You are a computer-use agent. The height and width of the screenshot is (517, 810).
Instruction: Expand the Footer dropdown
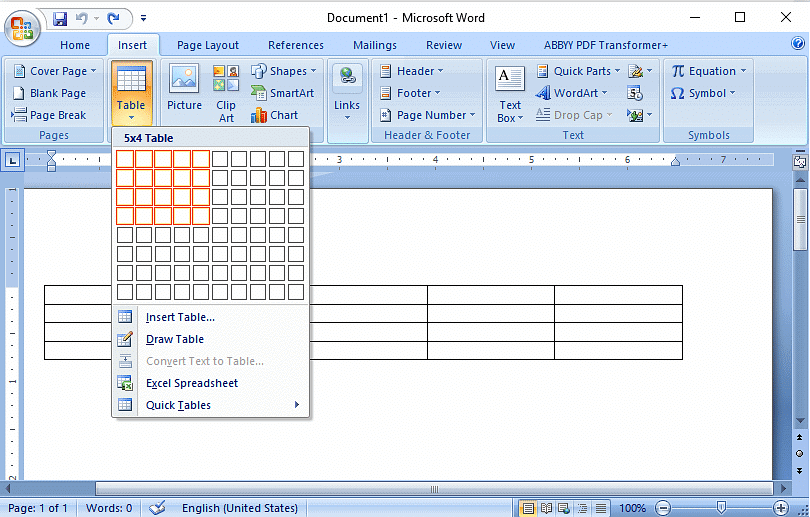click(x=410, y=93)
